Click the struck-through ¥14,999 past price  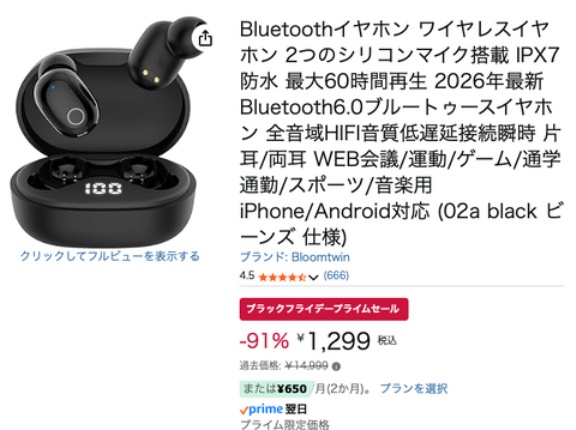coord(306,366)
